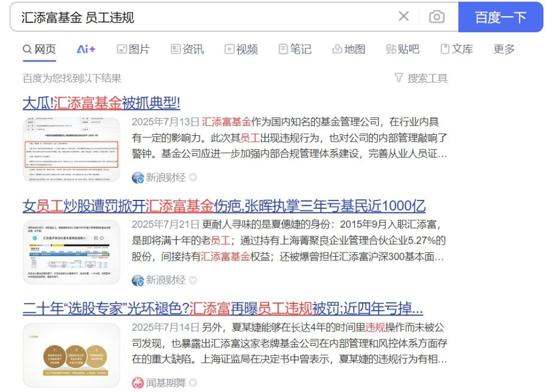Open the 资讯 news tab
This screenshot has height=392, width=559.
187,50
